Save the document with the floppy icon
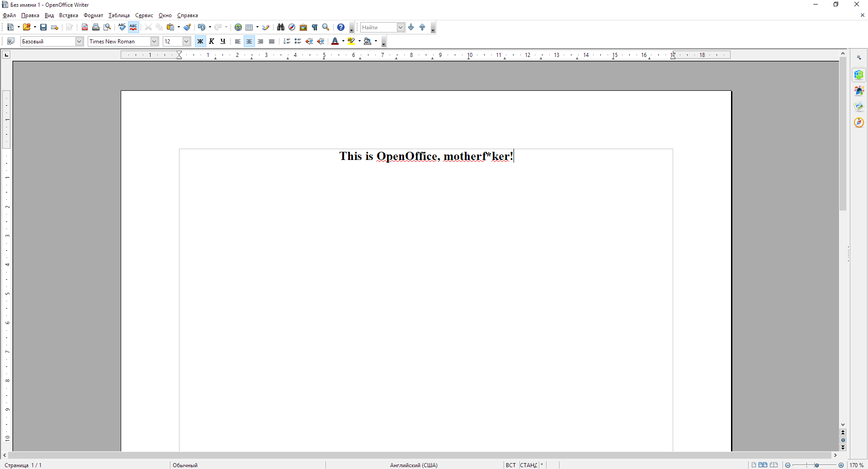 tap(43, 27)
